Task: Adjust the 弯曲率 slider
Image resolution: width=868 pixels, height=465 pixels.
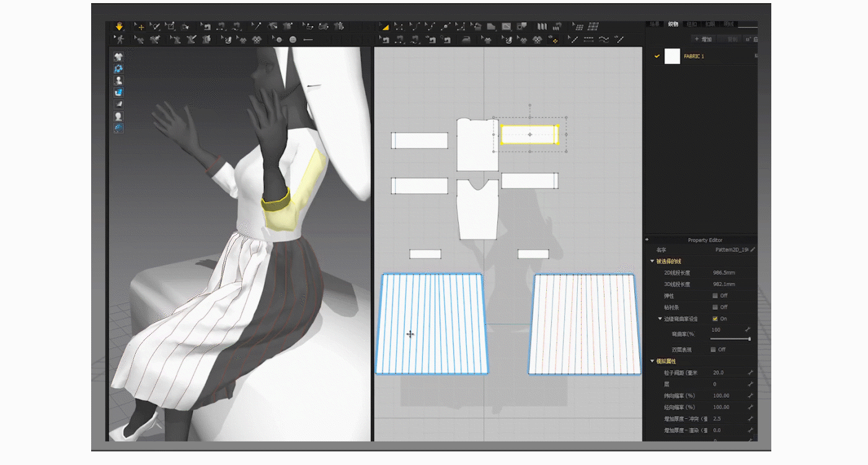Action: pyautogui.click(x=730, y=339)
